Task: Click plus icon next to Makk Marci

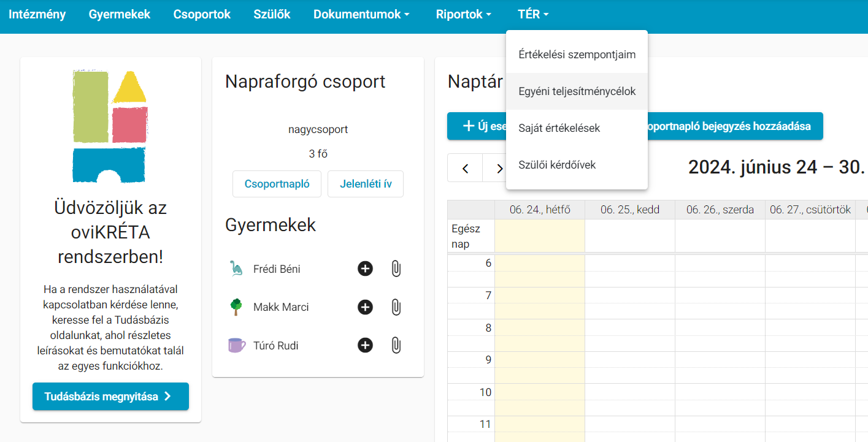Action: [365, 307]
